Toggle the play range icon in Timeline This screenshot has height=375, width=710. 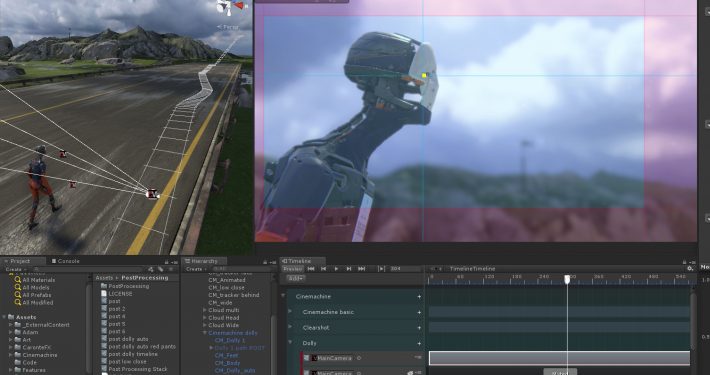(x=382, y=269)
